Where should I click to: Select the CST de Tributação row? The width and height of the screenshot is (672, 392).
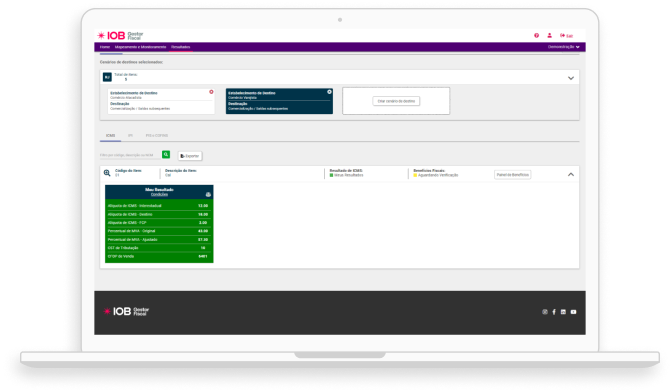(x=159, y=248)
